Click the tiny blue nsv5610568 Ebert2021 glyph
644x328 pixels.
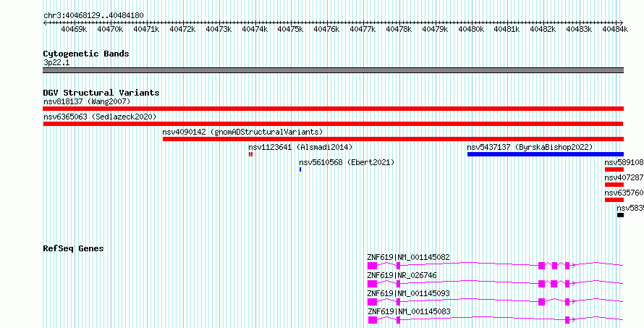(300, 169)
